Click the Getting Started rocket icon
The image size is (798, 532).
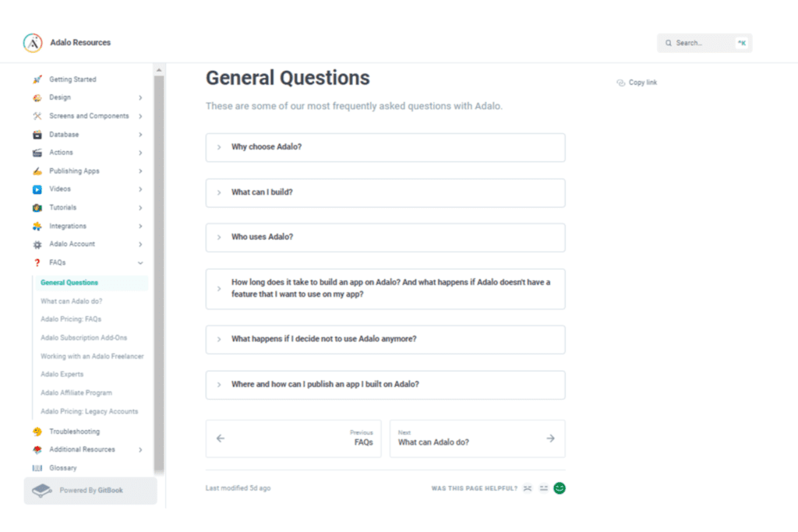point(37,79)
